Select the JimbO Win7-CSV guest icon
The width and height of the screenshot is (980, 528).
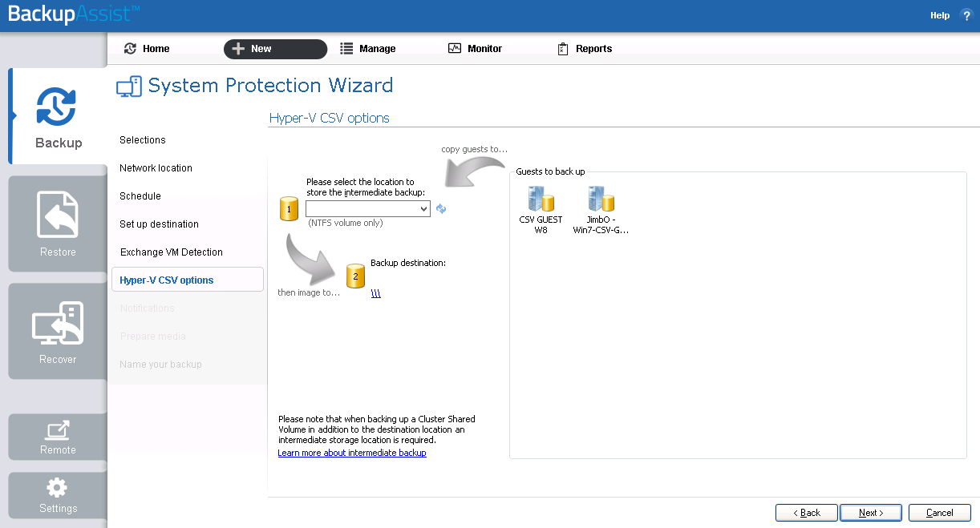601,210
